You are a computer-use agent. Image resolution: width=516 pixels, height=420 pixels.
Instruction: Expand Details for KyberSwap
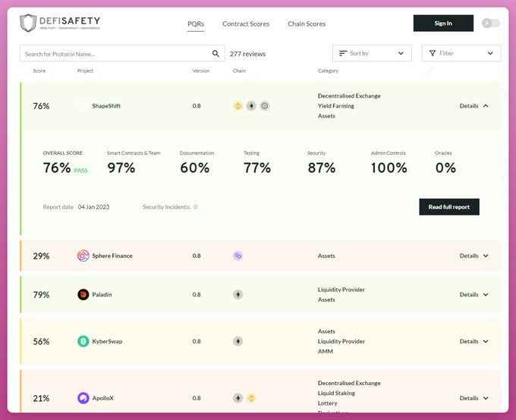point(474,341)
